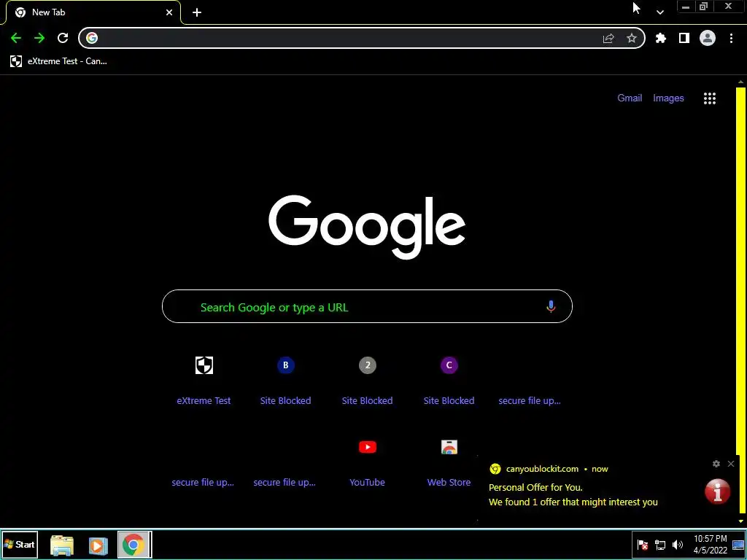Close the New Tab tab
747x560 pixels.
click(169, 12)
